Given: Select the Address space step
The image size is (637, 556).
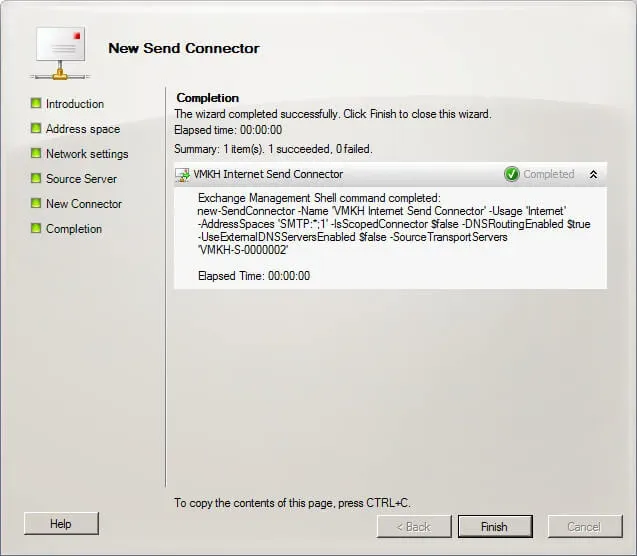Looking at the screenshot, I should coord(83,129).
